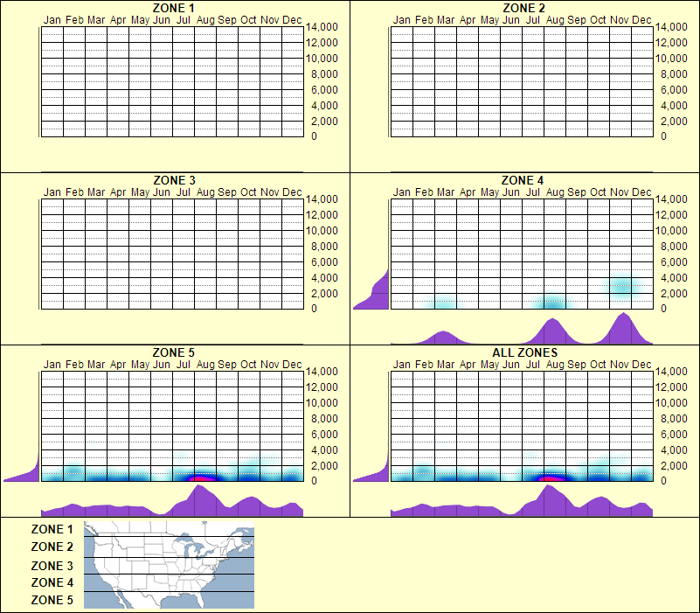Select the Jul month label in ZONE 5
The image size is (700, 613).
pos(184,363)
